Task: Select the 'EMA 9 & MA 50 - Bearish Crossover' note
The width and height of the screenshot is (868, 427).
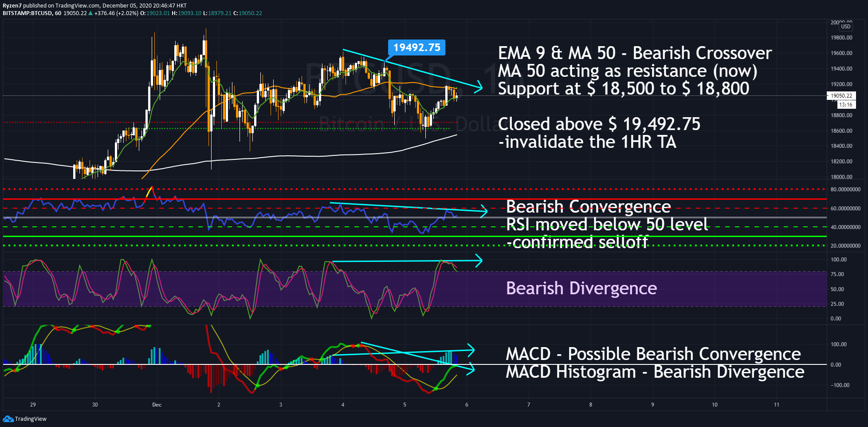Action: (x=635, y=53)
